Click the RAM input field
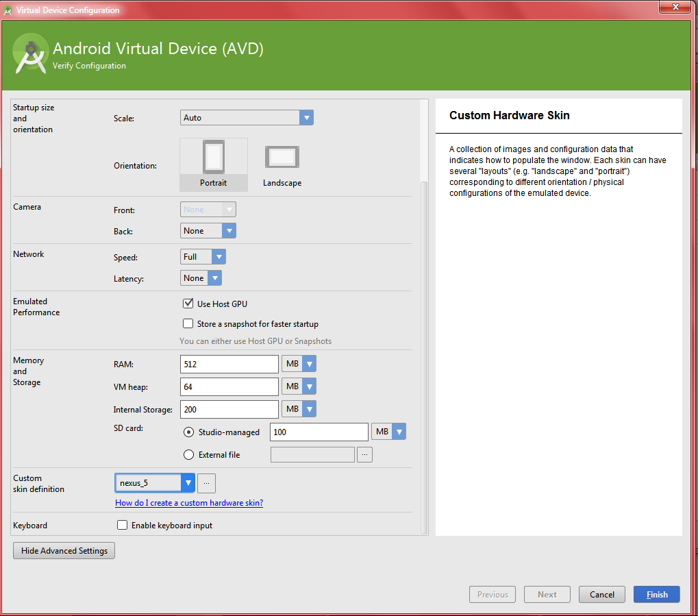Image resolution: width=698 pixels, height=616 pixels. [x=229, y=364]
